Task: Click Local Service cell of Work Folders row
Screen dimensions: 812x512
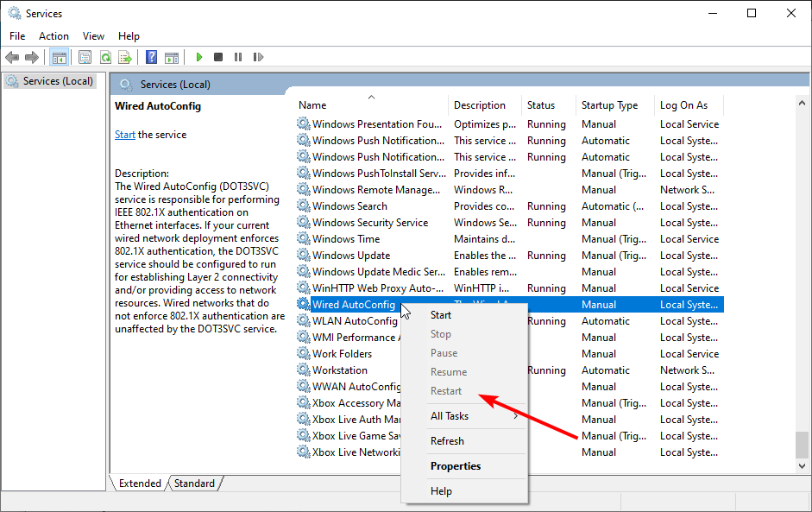Action: pyautogui.click(x=689, y=354)
